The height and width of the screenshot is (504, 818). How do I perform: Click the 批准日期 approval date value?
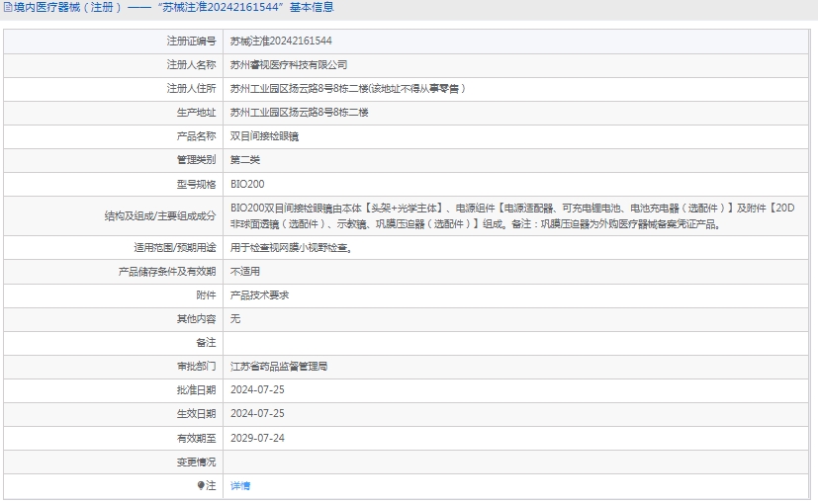[257, 390]
